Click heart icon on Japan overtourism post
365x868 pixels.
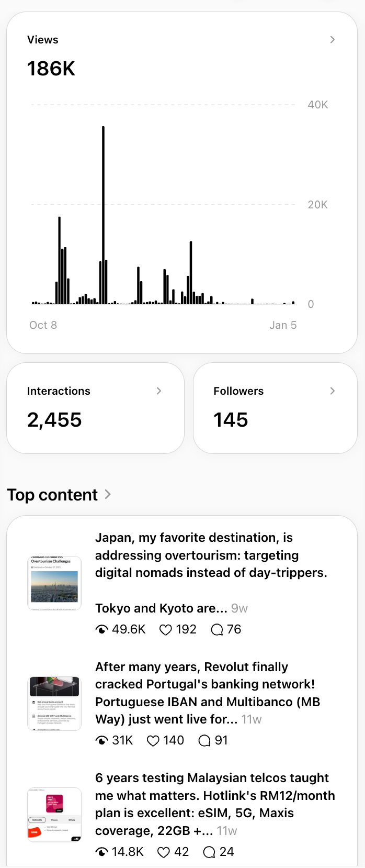(x=166, y=630)
